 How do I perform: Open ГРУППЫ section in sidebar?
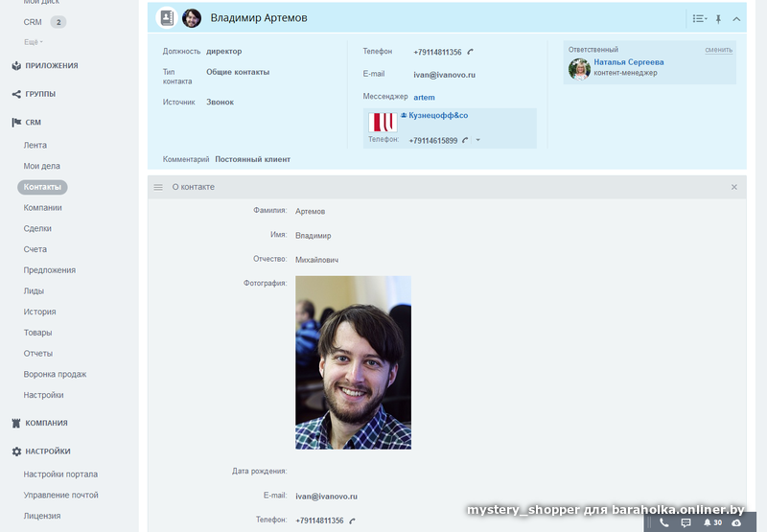tap(40, 94)
